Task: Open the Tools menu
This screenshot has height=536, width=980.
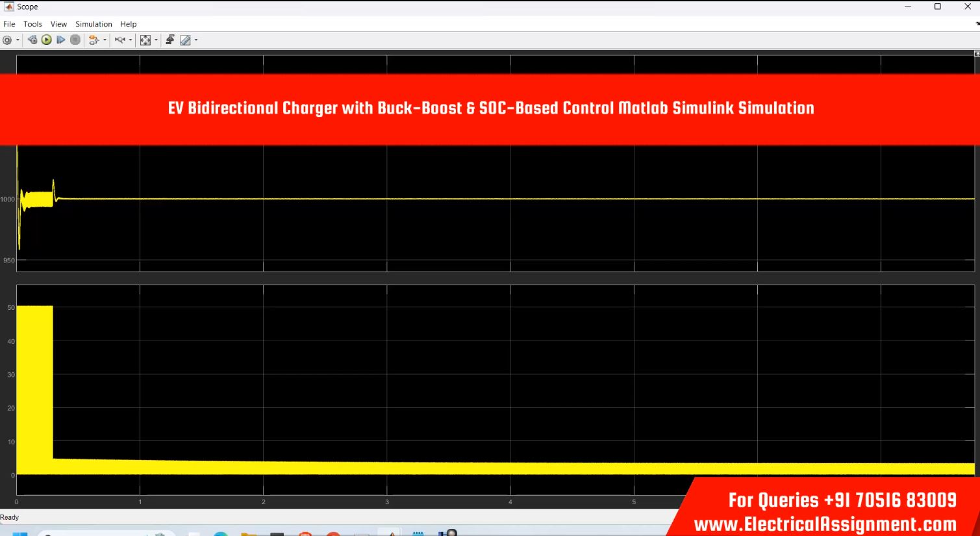Action: click(32, 24)
